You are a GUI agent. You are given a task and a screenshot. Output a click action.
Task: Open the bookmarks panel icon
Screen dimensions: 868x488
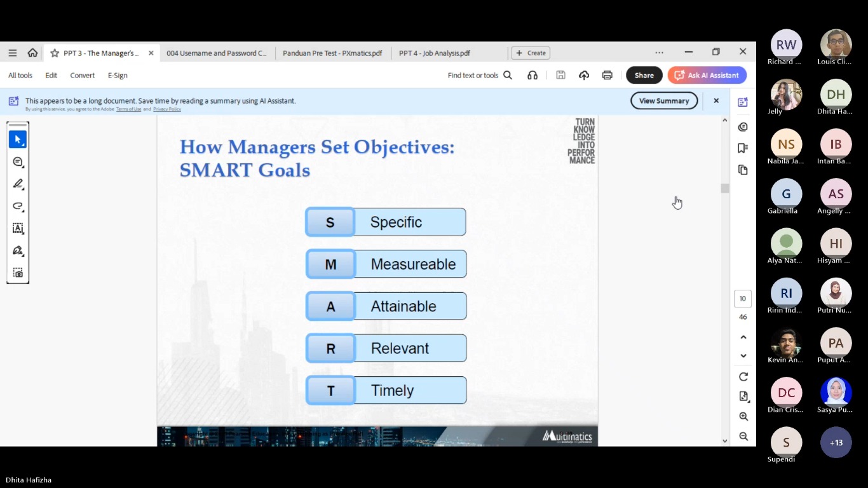(743, 148)
